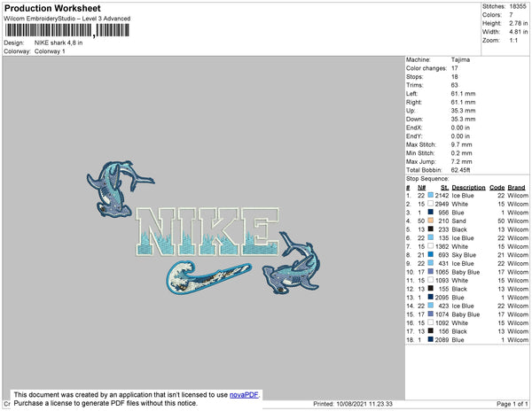Click the Stitches value 18355
This screenshot has height=411, width=532.
pos(518,6)
